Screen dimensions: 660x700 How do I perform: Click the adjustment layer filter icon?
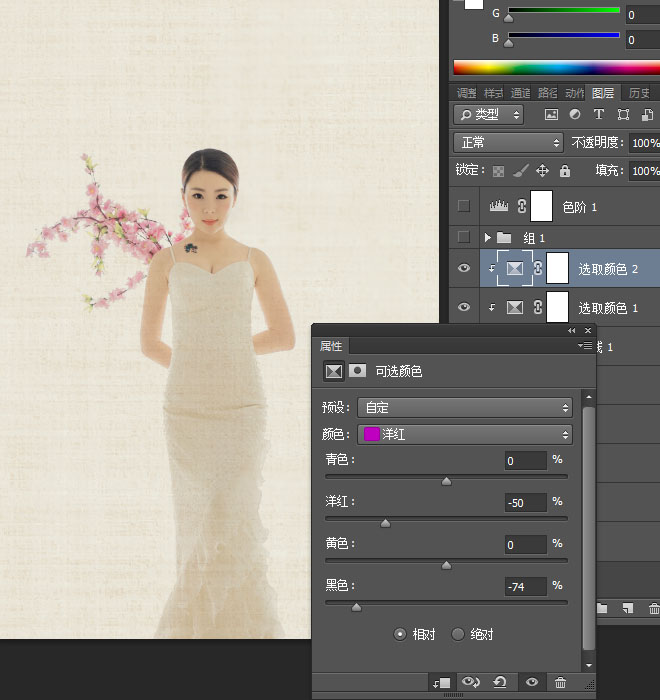point(575,115)
